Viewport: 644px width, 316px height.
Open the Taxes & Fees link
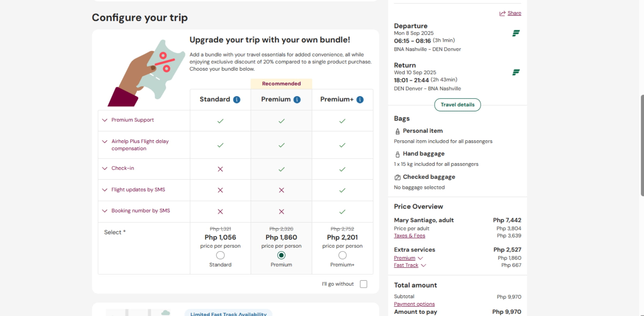click(409, 236)
